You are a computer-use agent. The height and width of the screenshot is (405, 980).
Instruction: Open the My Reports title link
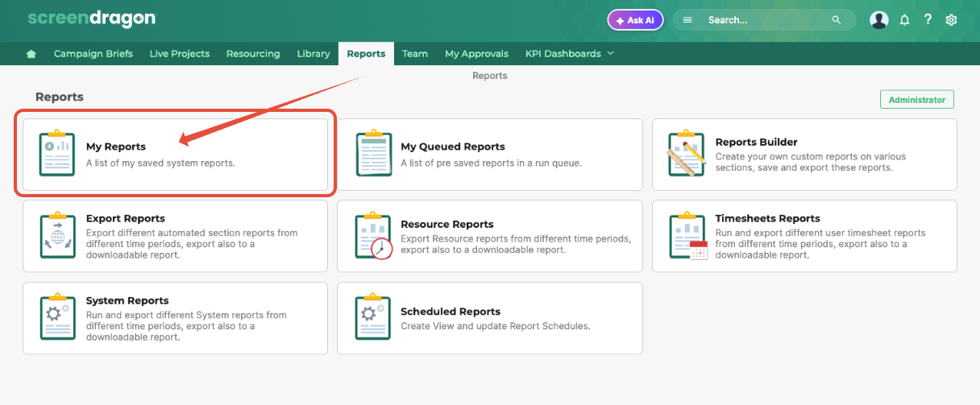[x=116, y=147]
